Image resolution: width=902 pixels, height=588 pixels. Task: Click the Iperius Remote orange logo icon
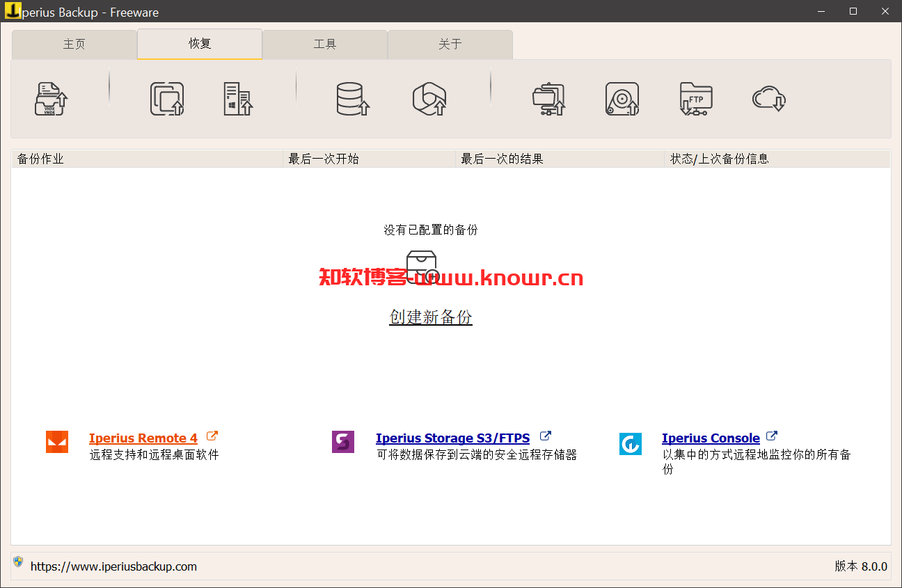pyautogui.click(x=57, y=442)
